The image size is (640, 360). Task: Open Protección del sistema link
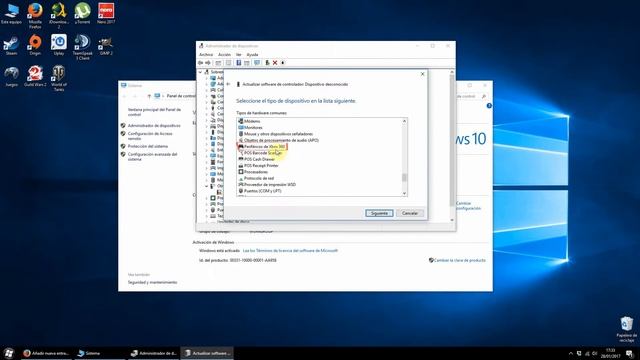[x=148, y=146]
